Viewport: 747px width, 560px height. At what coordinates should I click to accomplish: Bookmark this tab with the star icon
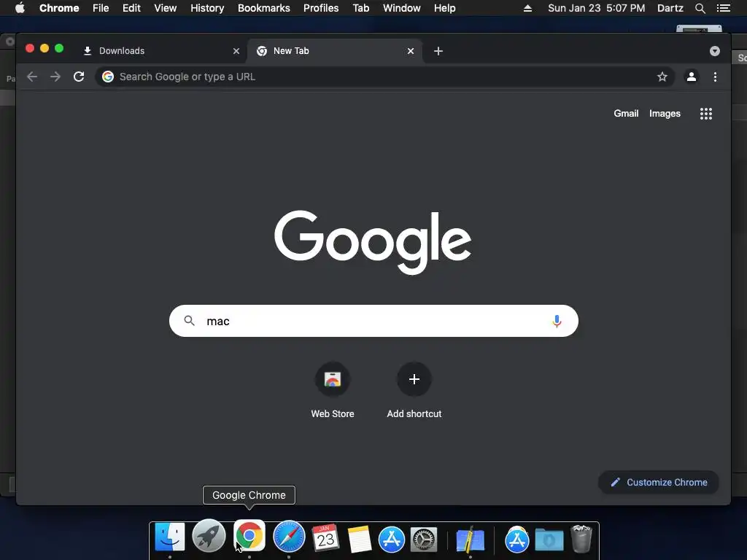662,77
